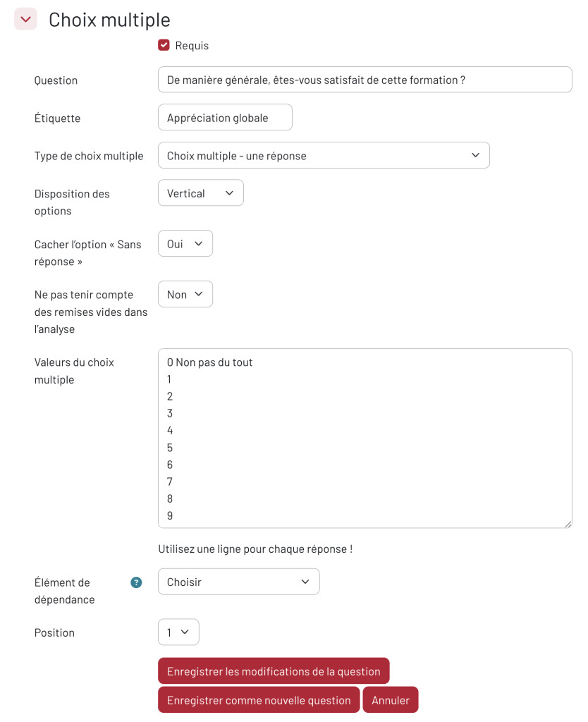This screenshot has width=588, height=722.
Task: Open the Position dropdown
Action: pos(178,632)
